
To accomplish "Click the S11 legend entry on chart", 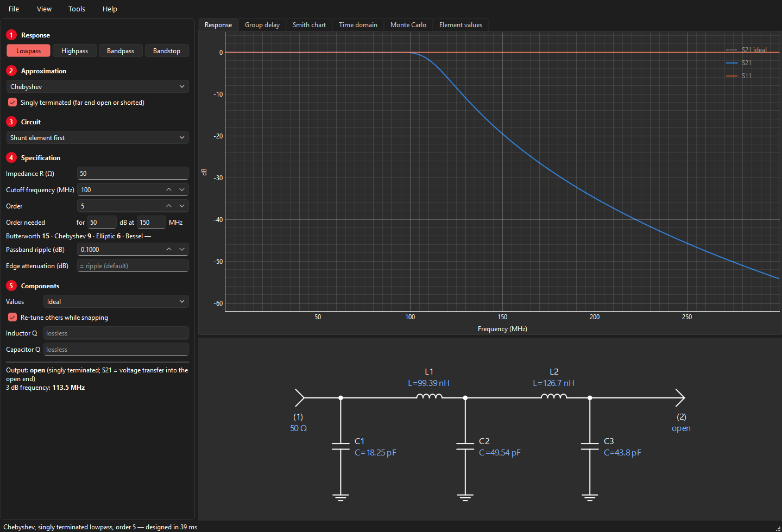I will pos(739,76).
